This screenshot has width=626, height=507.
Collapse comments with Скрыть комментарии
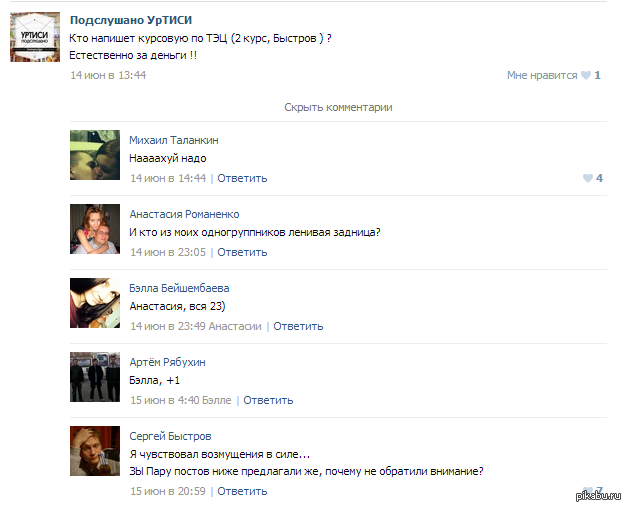pyautogui.click(x=338, y=107)
